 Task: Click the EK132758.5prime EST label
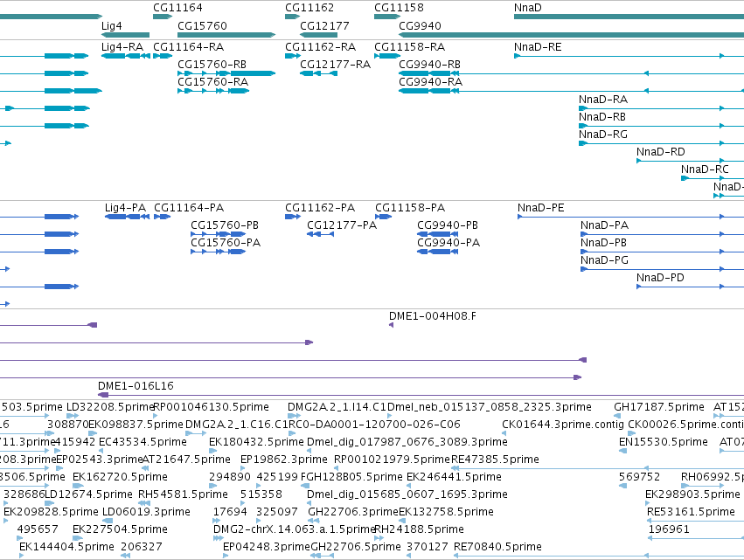(446, 512)
